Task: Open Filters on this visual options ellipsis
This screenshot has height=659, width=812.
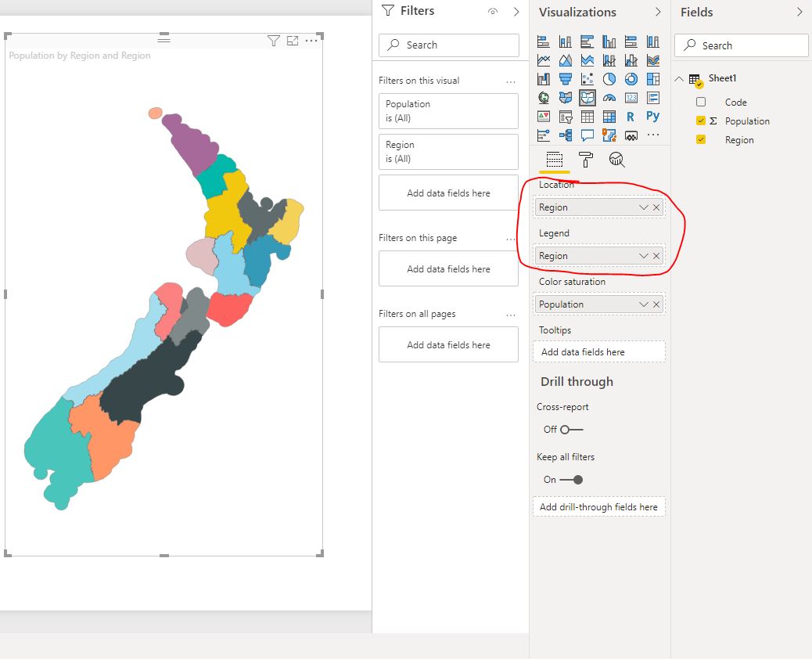Action: click(x=511, y=82)
